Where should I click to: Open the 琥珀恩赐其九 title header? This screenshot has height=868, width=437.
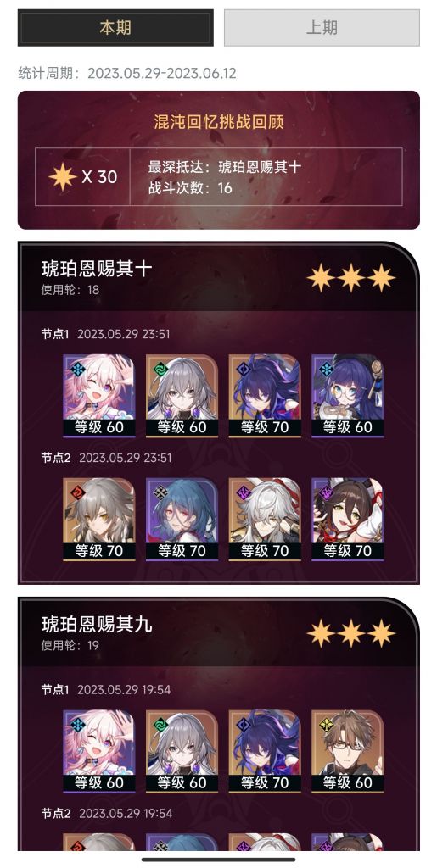click(97, 625)
